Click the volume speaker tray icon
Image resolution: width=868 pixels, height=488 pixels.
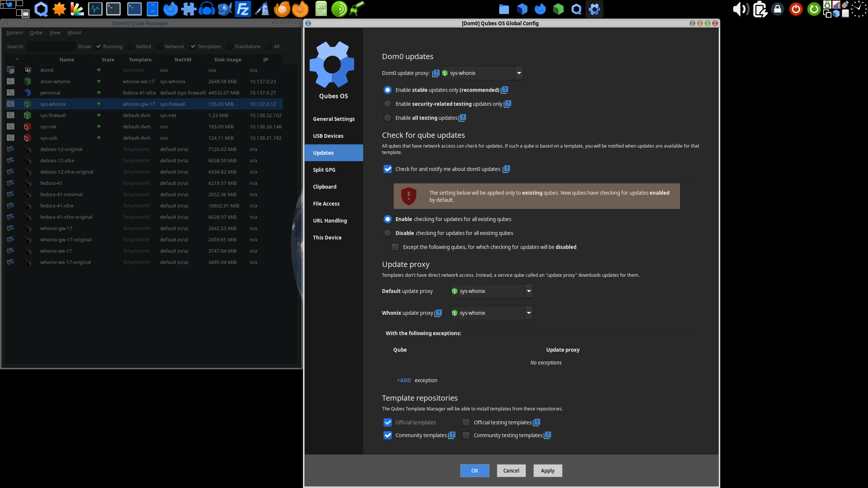[741, 9]
